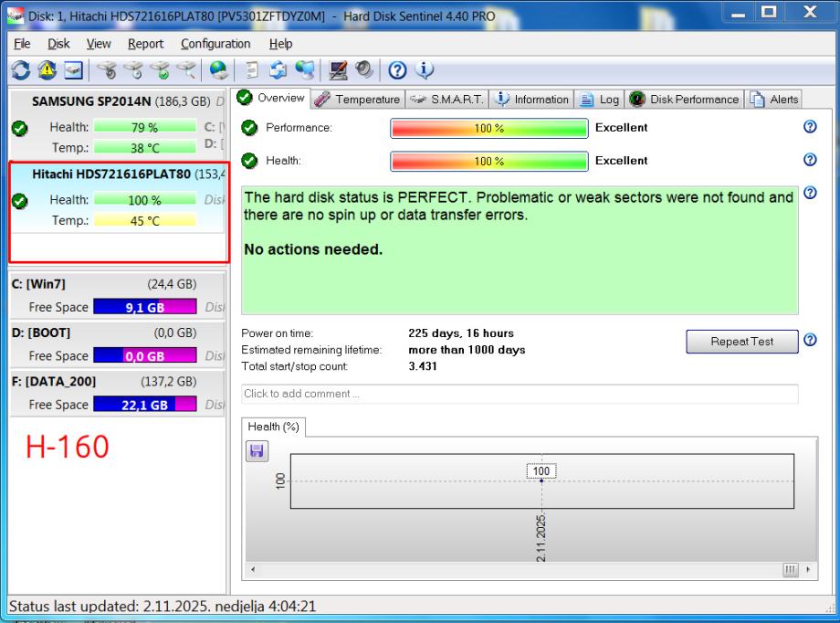Image resolution: width=840 pixels, height=623 pixels.
Task: Switch to the Information tab
Action: click(531, 100)
